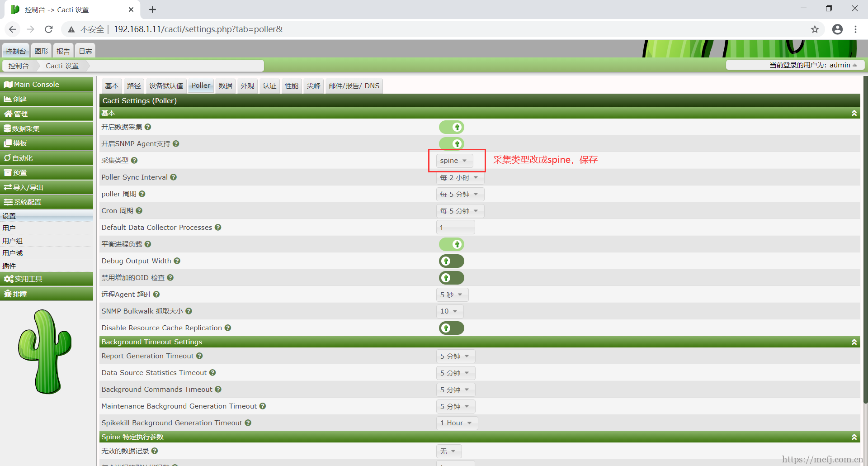This screenshot has width=868, height=466.
Task: Click help icon next to Debug Output Width
Action: pos(177,261)
